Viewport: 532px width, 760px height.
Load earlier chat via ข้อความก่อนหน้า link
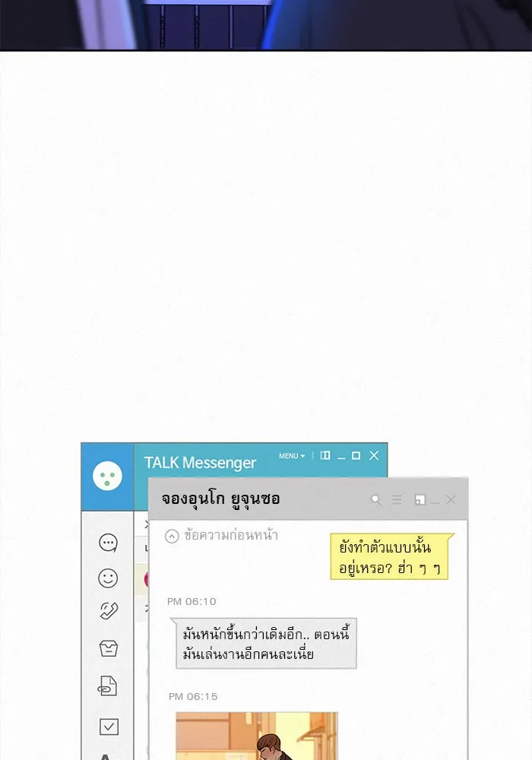231,535
